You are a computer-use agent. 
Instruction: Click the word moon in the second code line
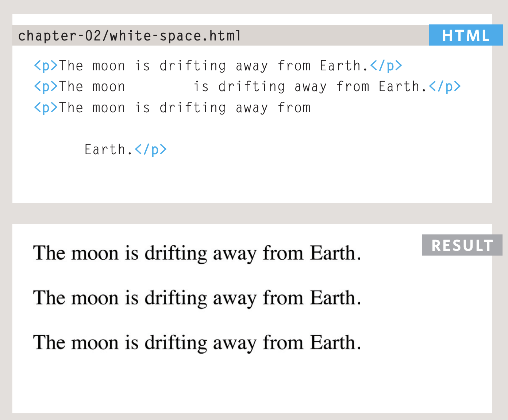[108, 87]
